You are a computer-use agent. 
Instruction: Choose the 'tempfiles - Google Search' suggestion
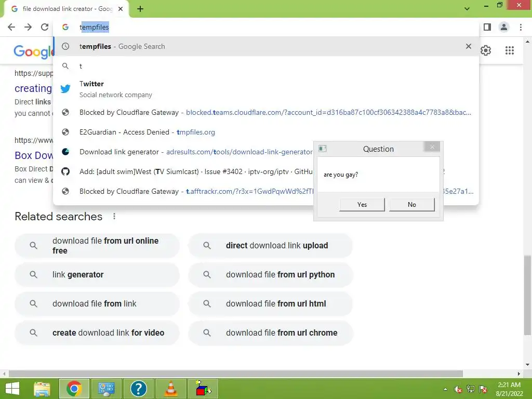(266, 46)
